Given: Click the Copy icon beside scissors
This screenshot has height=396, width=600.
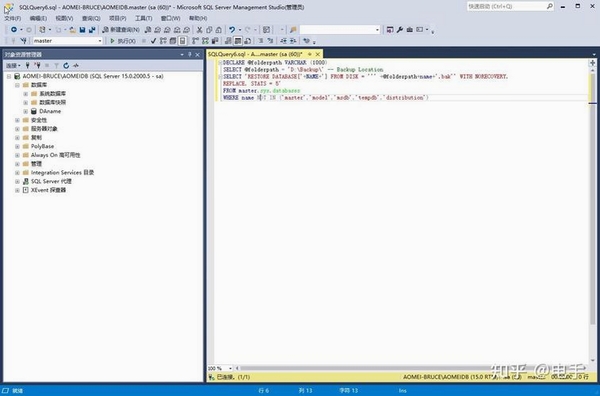Looking at the screenshot, I should click(209, 30).
